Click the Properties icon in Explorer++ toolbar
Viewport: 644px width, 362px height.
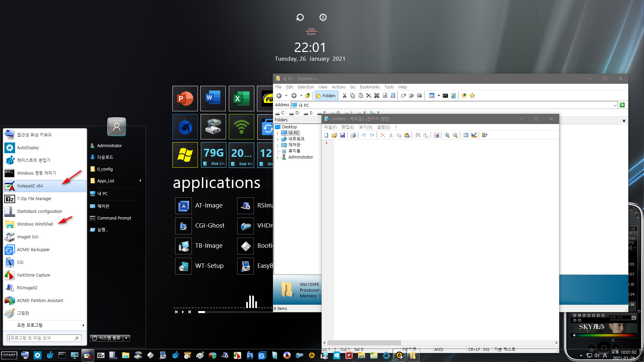pyautogui.click(x=385, y=96)
